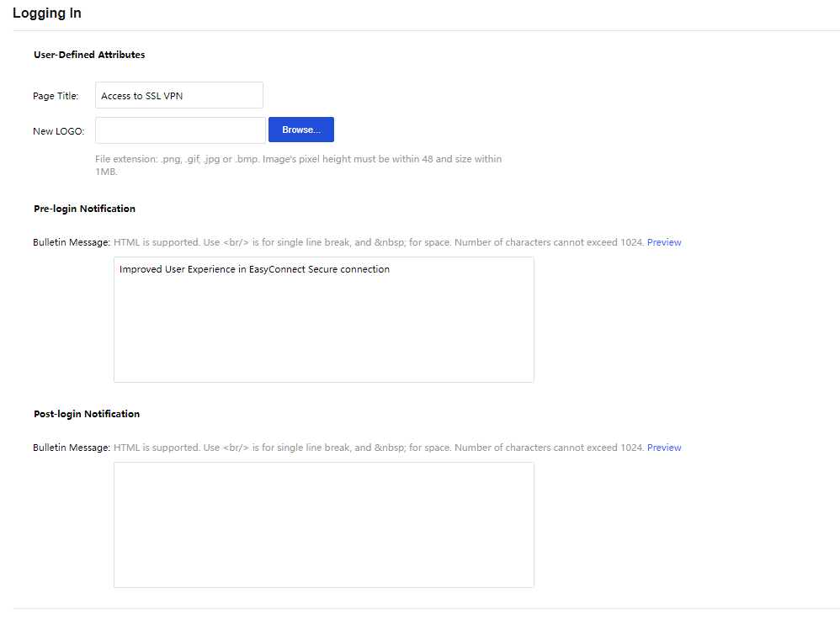Click Post-login 'Bulletin Message:' label

coord(72,448)
